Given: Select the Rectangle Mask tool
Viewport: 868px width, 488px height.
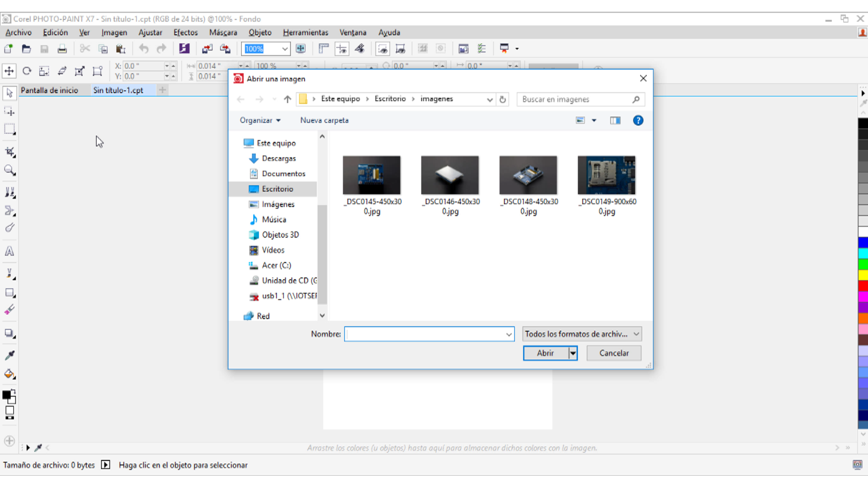Looking at the screenshot, I should (x=9, y=129).
